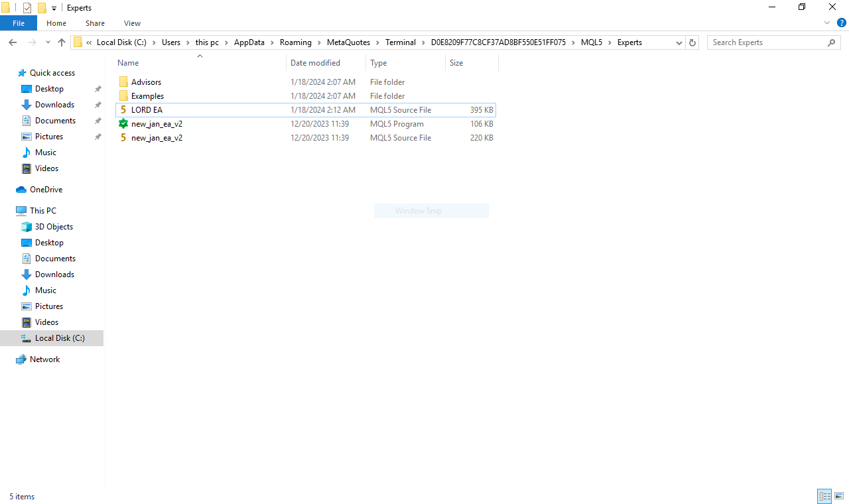Viewport: 849px width, 504px height.
Task: Select the Advisors folder icon
Action: click(x=123, y=82)
